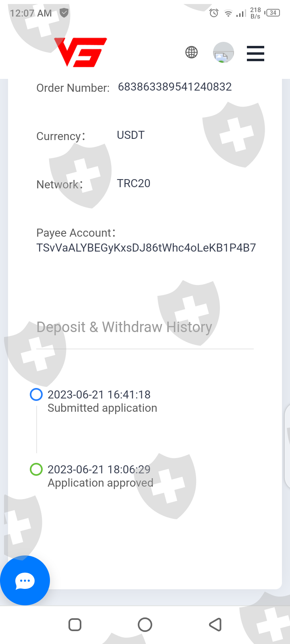The width and height of the screenshot is (290, 644).
Task: Select the payee account address text
Action: pyautogui.click(x=146, y=248)
